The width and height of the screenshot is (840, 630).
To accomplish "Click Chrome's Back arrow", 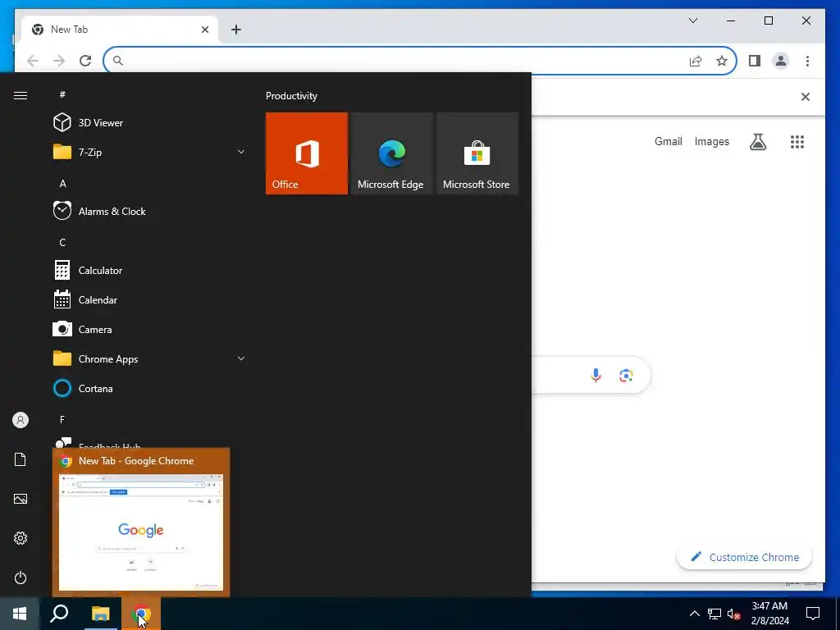I will tap(33, 61).
